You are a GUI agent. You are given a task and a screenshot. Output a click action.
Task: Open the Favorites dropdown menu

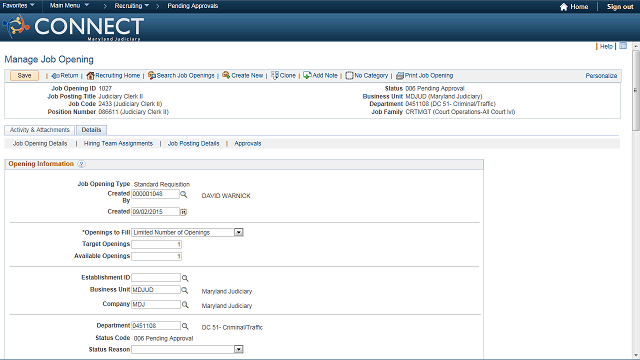tap(18, 6)
